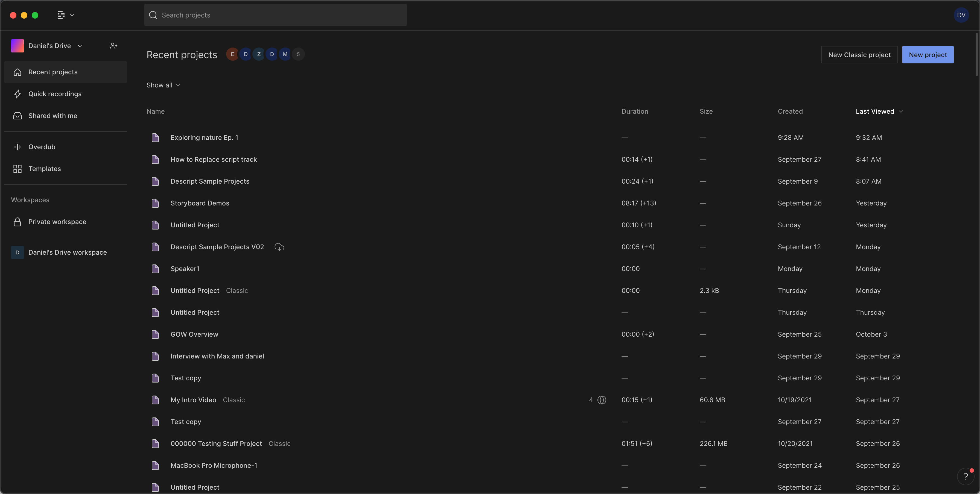Select Daniel's Drive workspace

tap(65, 253)
